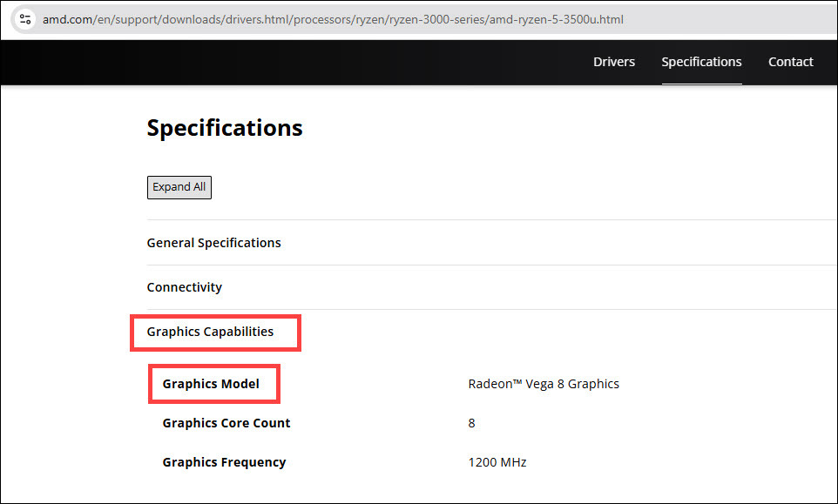Switch to the Specifications tab
The image size is (838, 504).
[701, 62]
